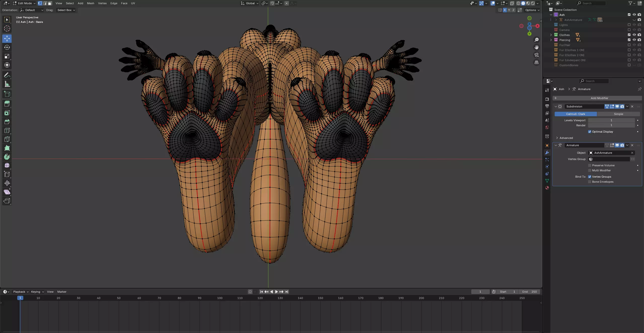Select the Rip Region tool
This screenshot has width=644, height=333.
[x=7, y=201]
